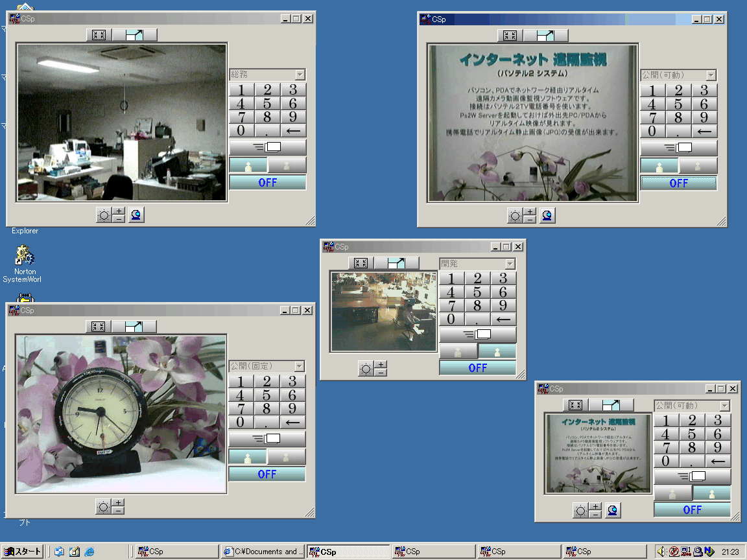The width and height of the screenshot is (747, 560).
Task: Click the webcam icon in the 総務 window
Action: click(136, 215)
